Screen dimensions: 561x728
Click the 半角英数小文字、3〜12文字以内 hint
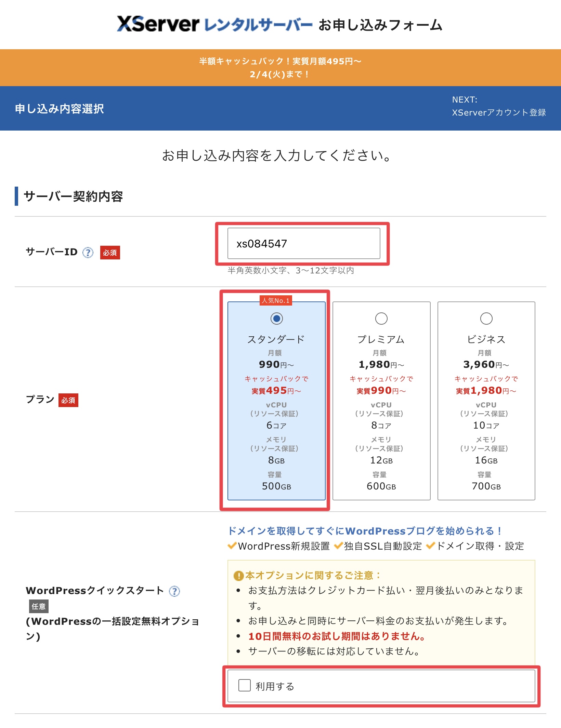tap(291, 270)
